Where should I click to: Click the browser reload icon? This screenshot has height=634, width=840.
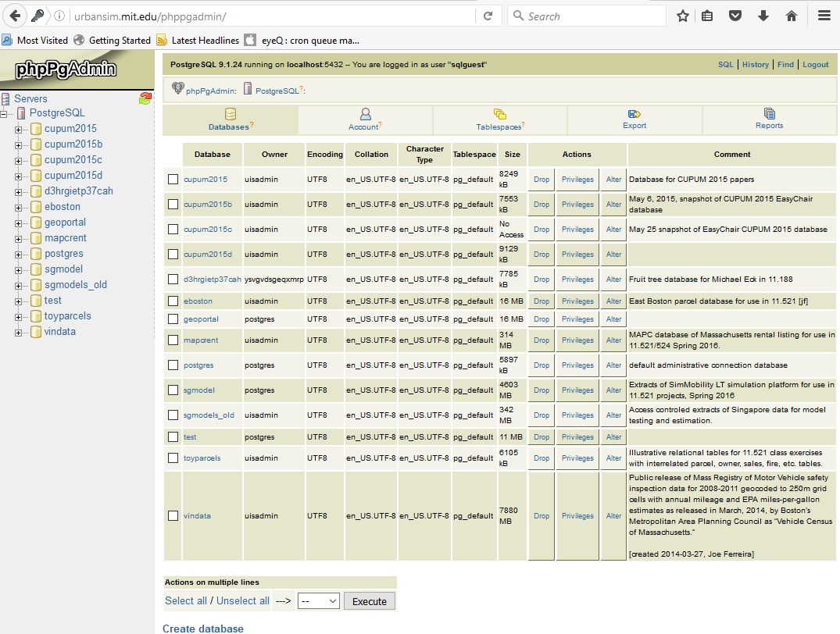click(x=488, y=16)
